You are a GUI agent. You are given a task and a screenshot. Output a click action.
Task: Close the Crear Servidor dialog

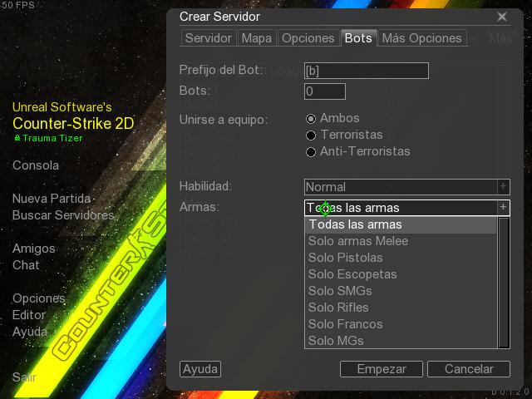[x=502, y=17]
